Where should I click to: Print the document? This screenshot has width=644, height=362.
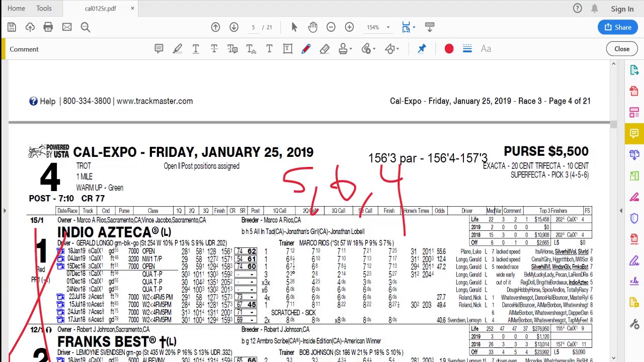[48, 27]
